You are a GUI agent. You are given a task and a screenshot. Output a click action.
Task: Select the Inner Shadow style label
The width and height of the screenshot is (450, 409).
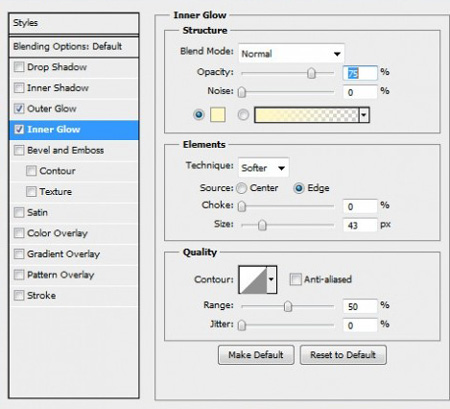click(x=58, y=88)
